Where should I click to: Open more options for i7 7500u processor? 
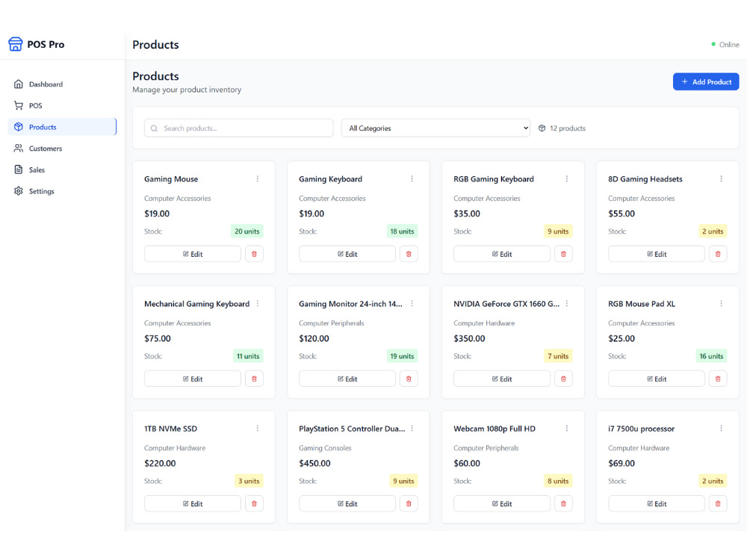point(721,428)
